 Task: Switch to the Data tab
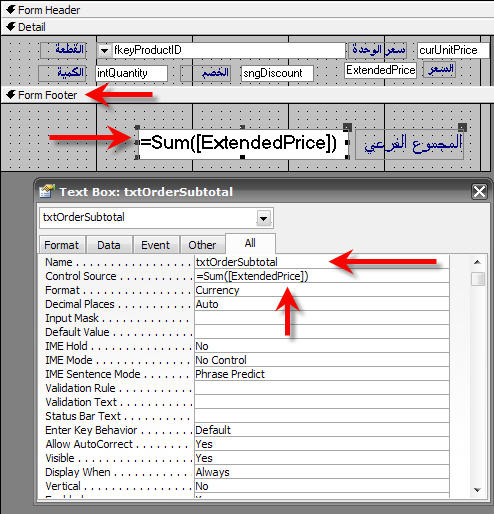pos(109,245)
